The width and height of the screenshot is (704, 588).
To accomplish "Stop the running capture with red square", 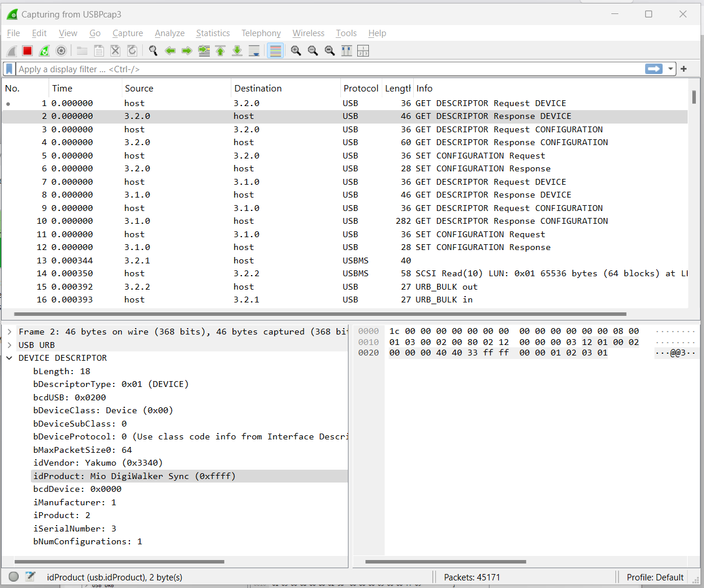I will click(27, 51).
